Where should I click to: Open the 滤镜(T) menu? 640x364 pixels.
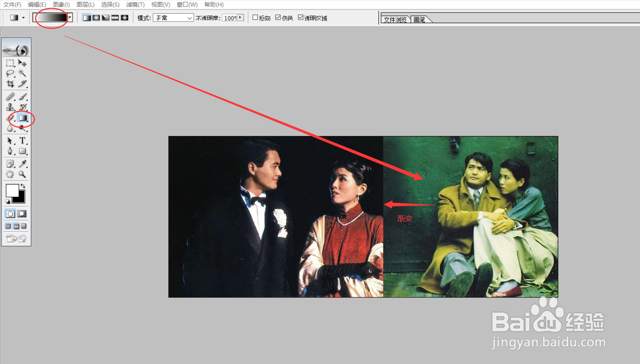135,5
